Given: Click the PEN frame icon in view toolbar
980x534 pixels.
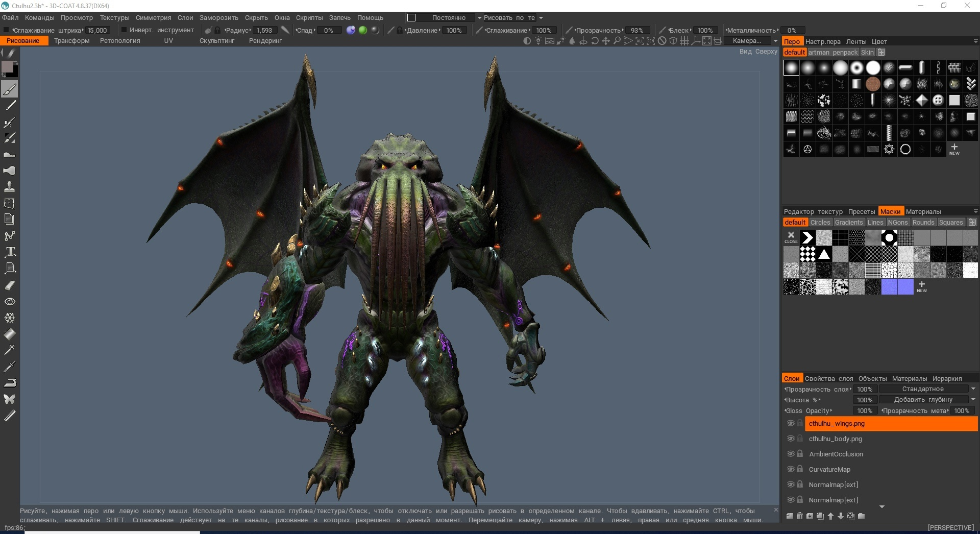Looking at the screenshot, I should click(651, 41).
